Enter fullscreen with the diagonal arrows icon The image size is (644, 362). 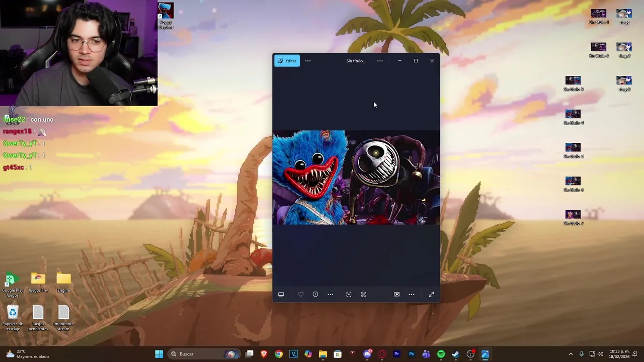click(x=431, y=294)
